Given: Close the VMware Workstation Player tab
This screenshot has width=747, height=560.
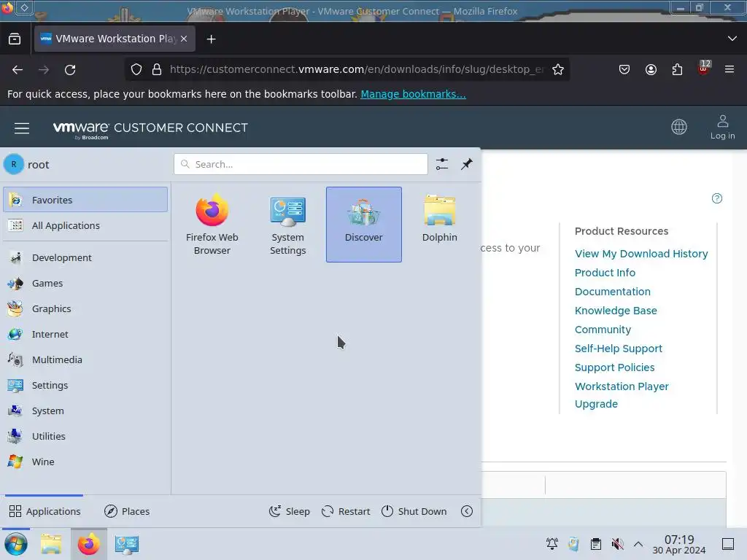Looking at the screenshot, I should tap(184, 39).
